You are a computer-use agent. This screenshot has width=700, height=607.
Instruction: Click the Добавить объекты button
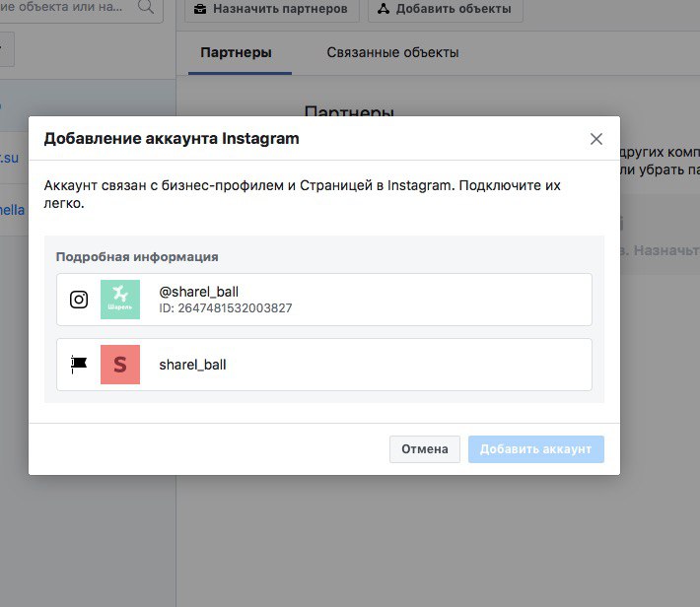pos(445,9)
